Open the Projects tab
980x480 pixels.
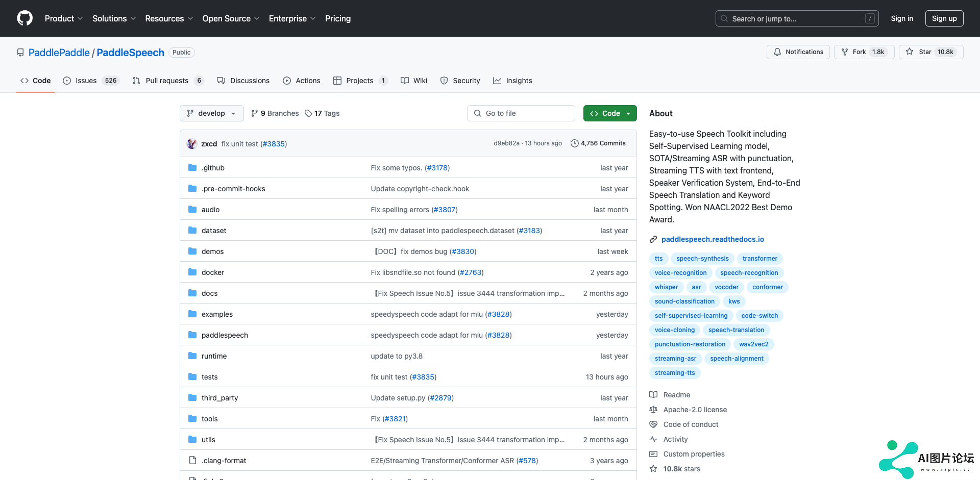360,81
